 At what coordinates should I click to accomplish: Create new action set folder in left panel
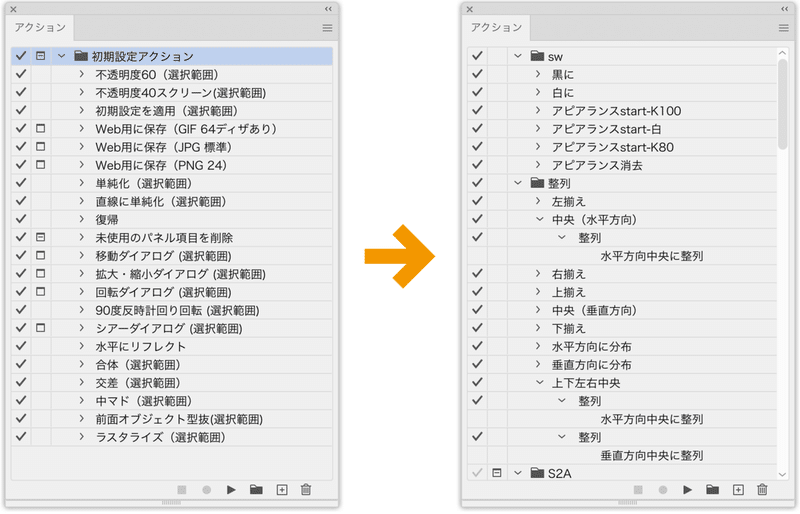tap(256, 490)
